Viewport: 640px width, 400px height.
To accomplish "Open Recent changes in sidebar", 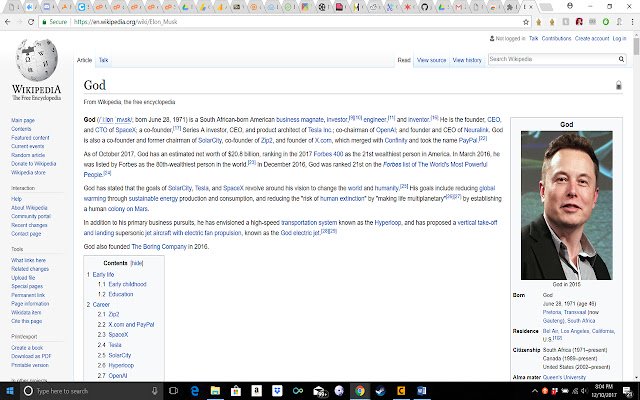I will (29, 225).
